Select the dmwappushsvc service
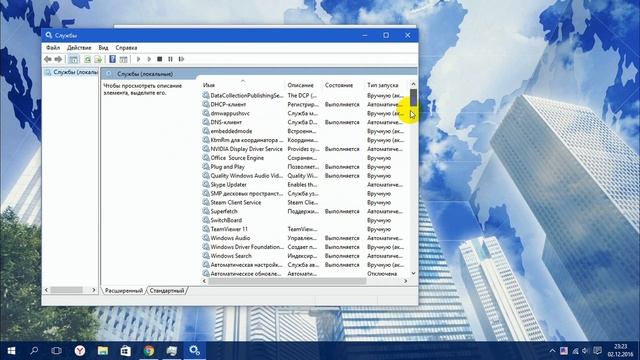The image size is (640, 360). [x=305, y=113]
